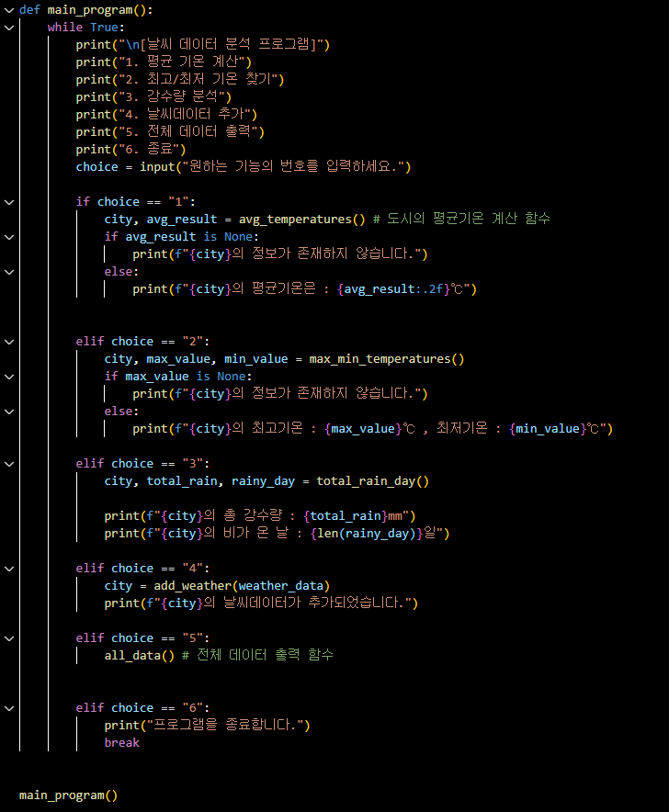Click the print line with 최고기온 and 최저기온

(372, 429)
